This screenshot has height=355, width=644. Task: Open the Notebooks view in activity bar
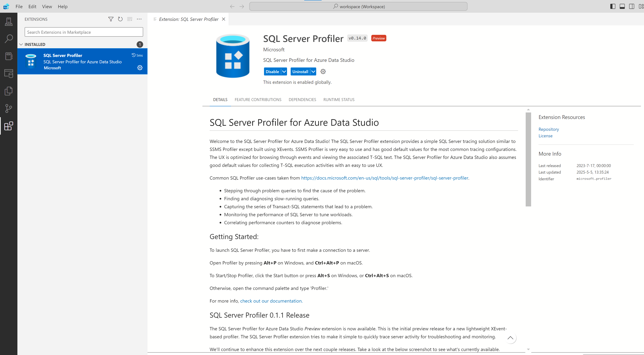tap(9, 56)
